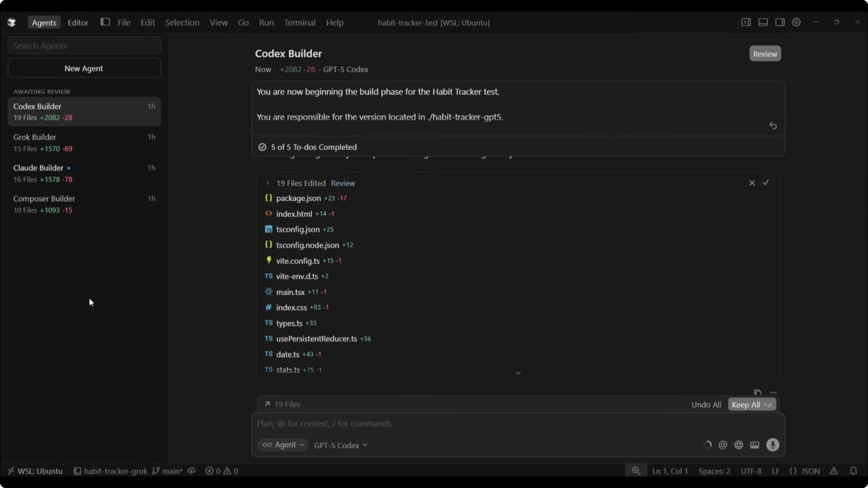Click the zoom magnifier in status bar
The height and width of the screenshot is (488, 868).
tap(635, 471)
